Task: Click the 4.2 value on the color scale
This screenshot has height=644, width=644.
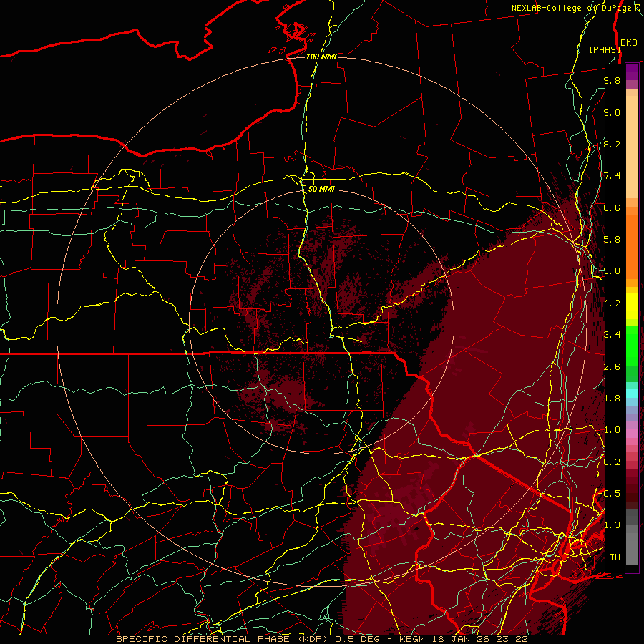Action: point(612,303)
